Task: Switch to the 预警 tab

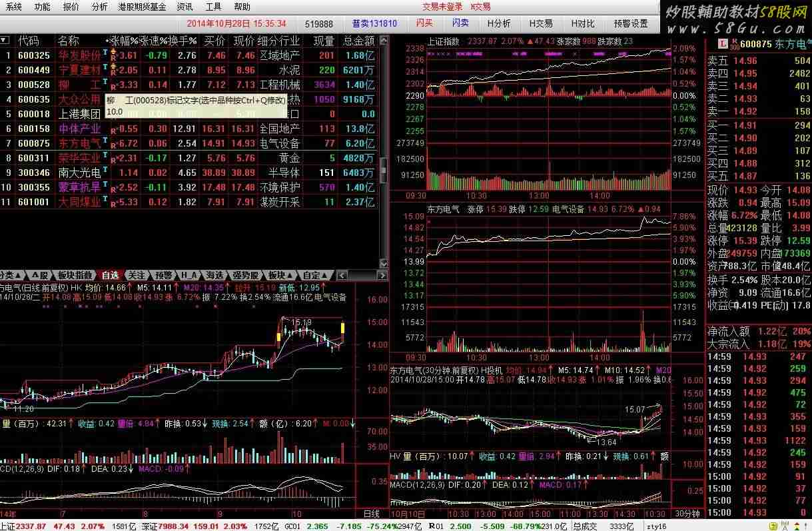Action: click(163, 275)
